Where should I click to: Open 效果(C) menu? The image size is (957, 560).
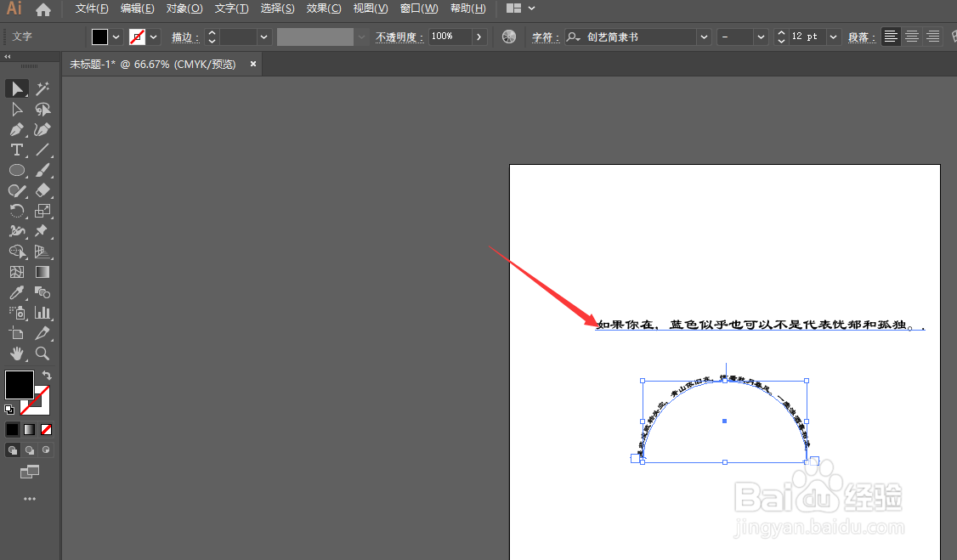click(324, 8)
